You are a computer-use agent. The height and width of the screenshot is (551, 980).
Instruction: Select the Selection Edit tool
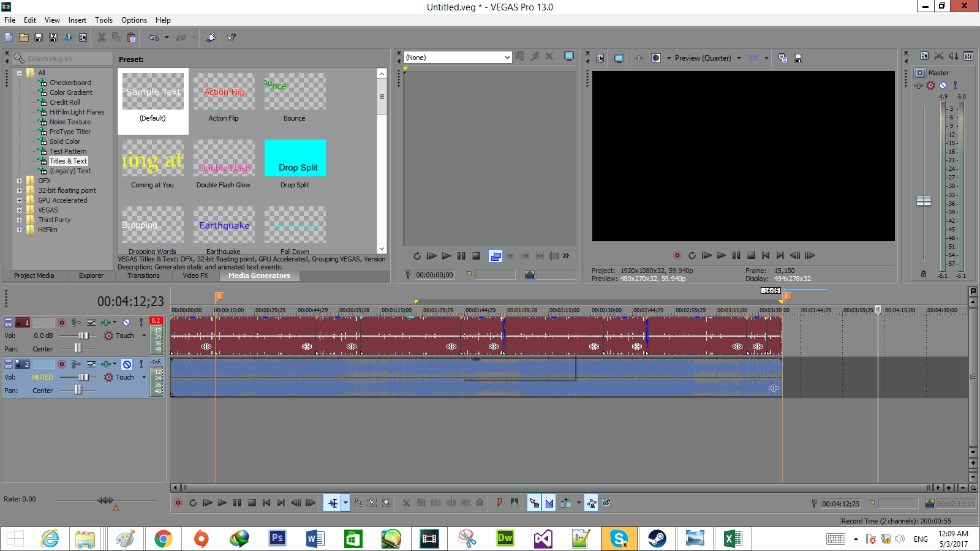click(x=372, y=503)
